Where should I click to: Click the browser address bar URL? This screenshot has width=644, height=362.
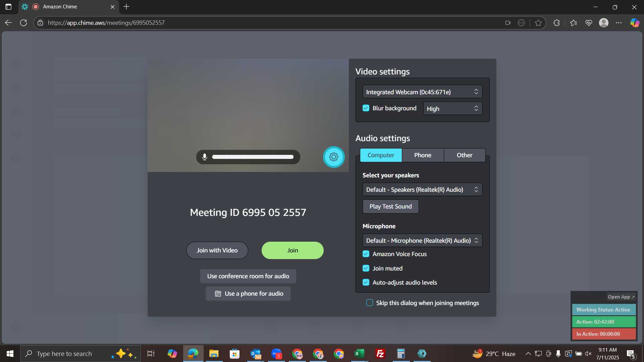click(106, 23)
